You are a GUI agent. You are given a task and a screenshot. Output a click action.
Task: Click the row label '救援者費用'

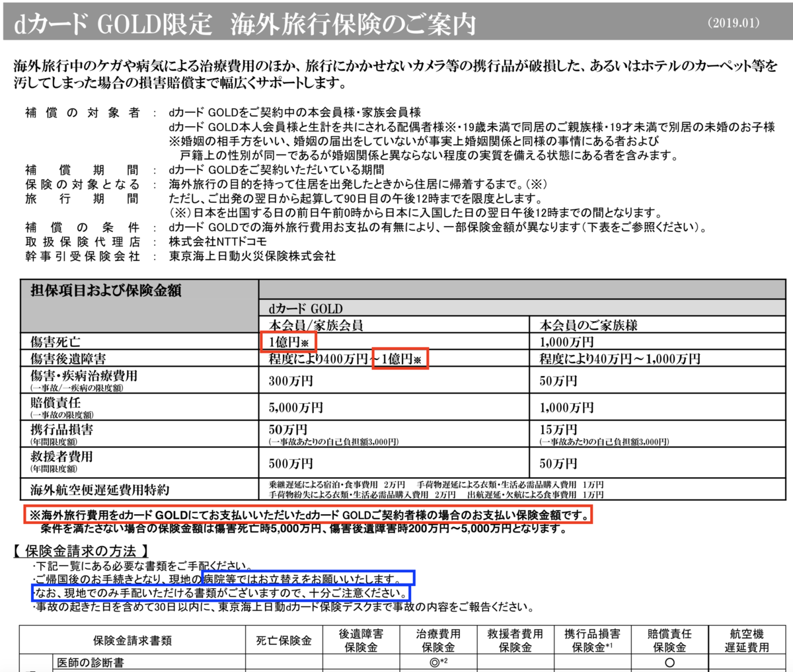(61, 457)
